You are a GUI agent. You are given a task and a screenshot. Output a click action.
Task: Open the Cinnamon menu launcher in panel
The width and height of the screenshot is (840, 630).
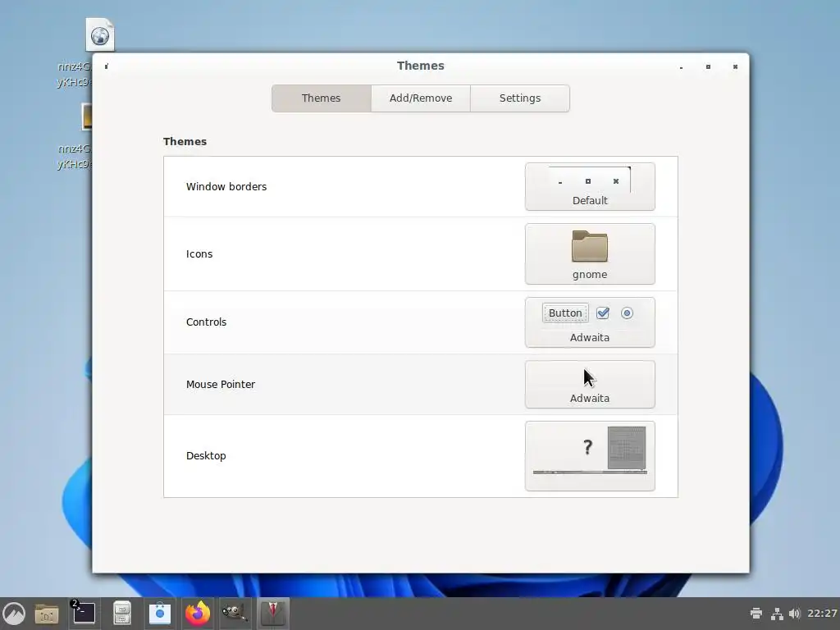[14, 614]
